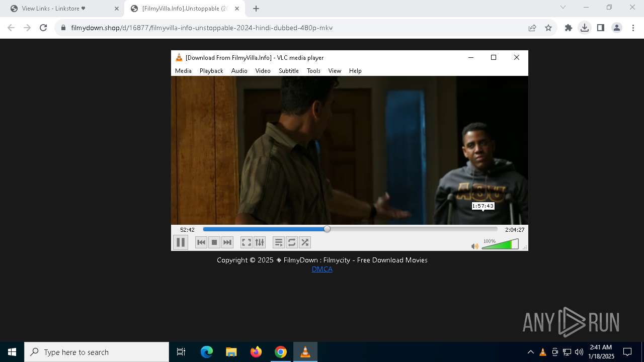Toggle the total time 2:04:27 display
644x362 pixels.
(x=515, y=230)
